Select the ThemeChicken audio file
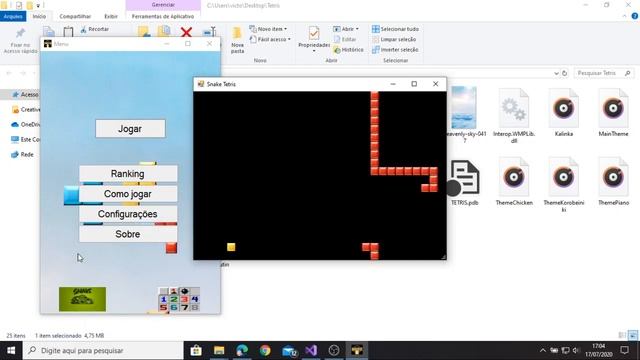Viewport: 640px width, 360px height. tap(514, 182)
